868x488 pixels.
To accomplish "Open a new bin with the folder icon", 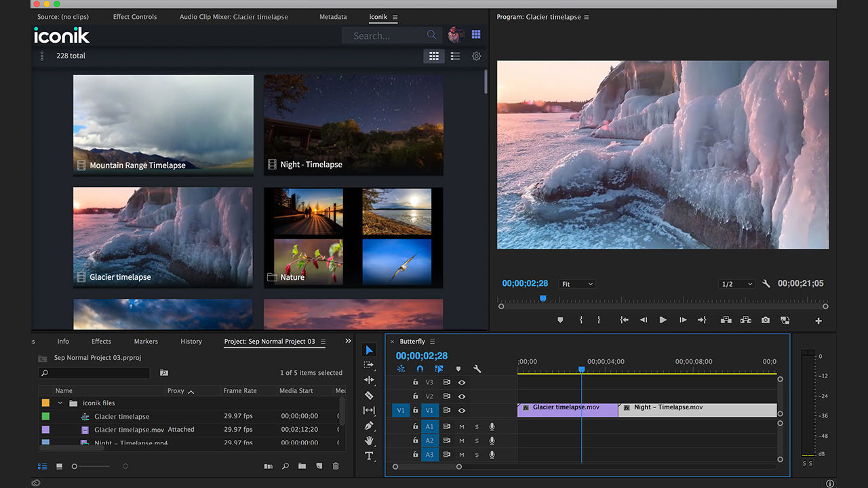I will pyautogui.click(x=302, y=466).
